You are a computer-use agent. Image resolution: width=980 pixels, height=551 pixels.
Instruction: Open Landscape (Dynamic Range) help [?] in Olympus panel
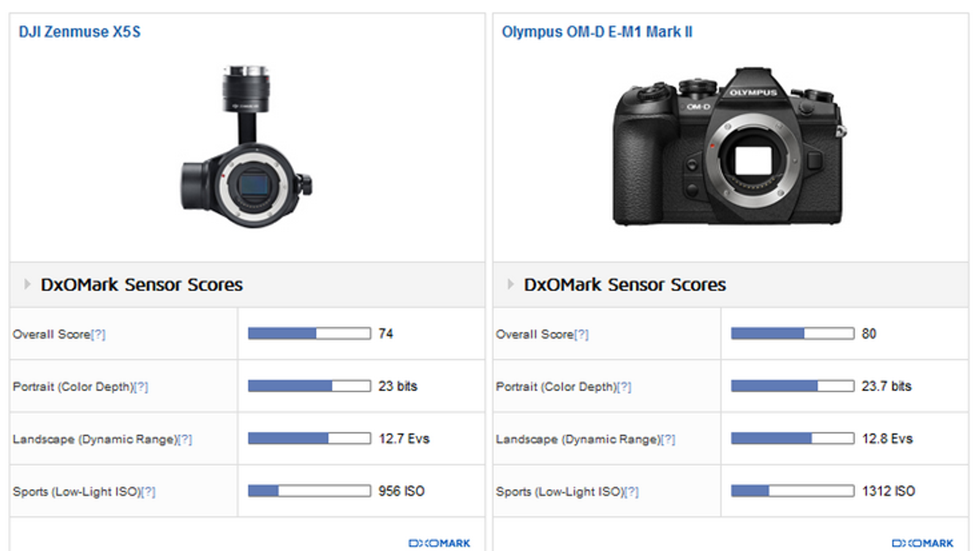pyautogui.click(x=668, y=440)
